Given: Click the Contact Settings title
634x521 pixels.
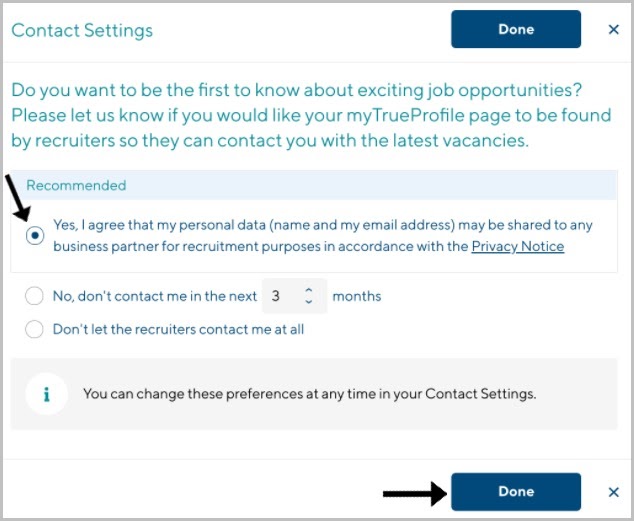Looking at the screenshot, I should (82, 31).
